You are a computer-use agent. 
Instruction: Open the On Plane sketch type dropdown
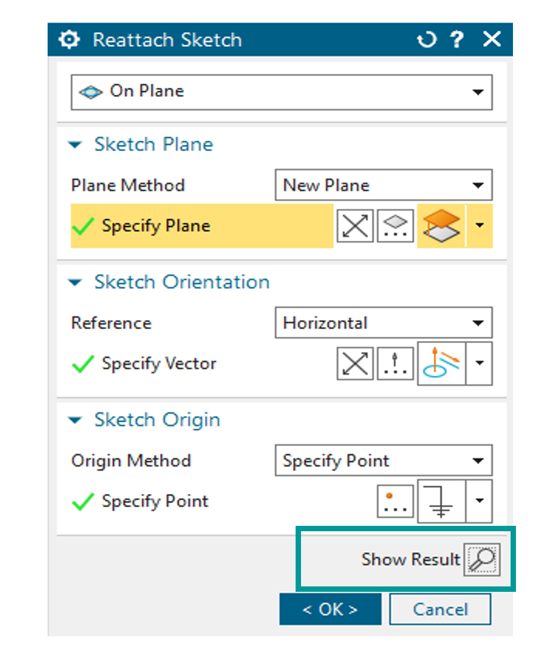pyautogui.click(x=282, y=92)
